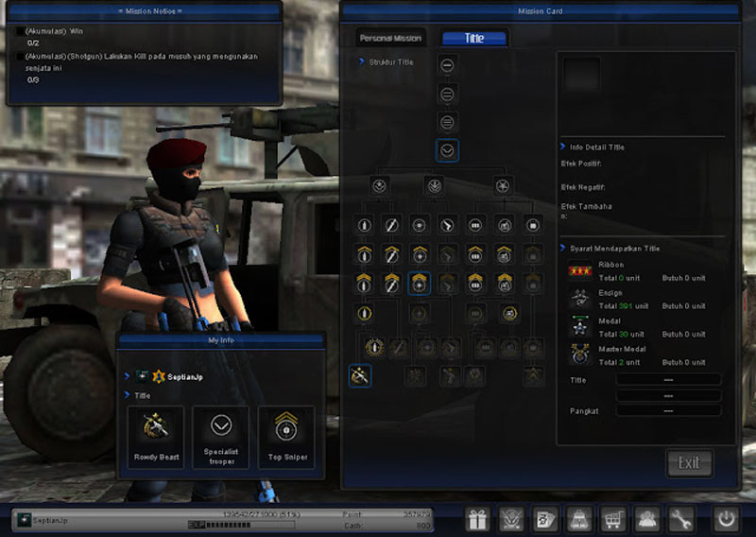756x537 pixels.
Task: Click the 'Total 30 unit' Medal text
Action: (x=622, y=334)
